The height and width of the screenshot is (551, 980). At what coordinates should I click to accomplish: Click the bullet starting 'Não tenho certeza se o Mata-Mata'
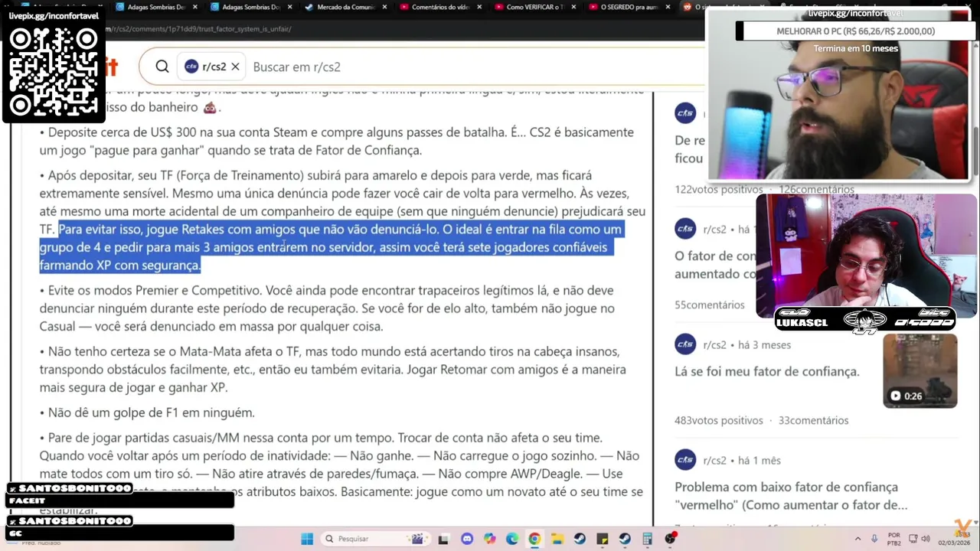tap(333, 370)
